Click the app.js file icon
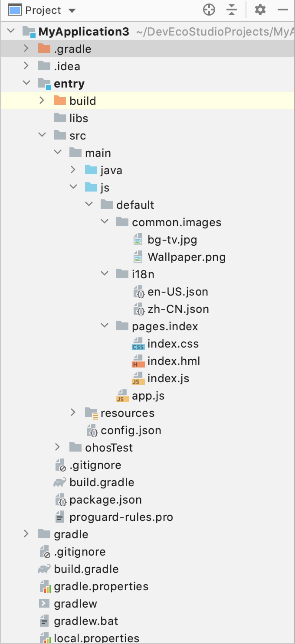The image size is (295, 644). click(x=122, y=396)
